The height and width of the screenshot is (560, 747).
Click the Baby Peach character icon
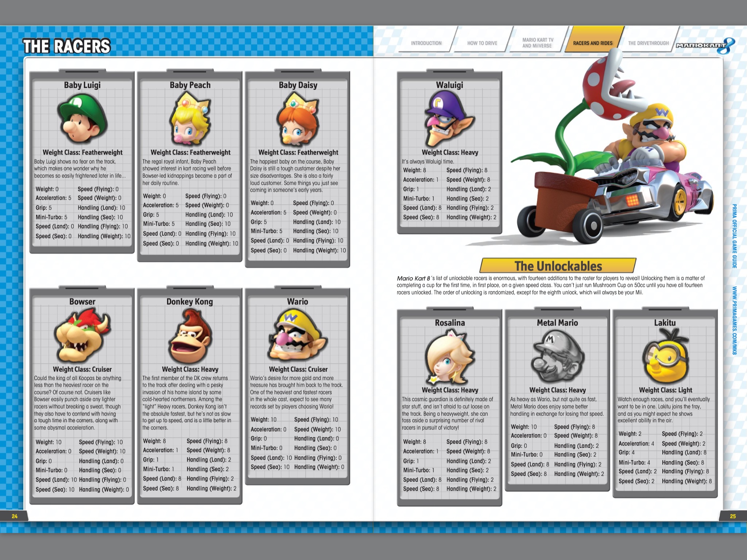pyautogui.click(x=190, y=119)
